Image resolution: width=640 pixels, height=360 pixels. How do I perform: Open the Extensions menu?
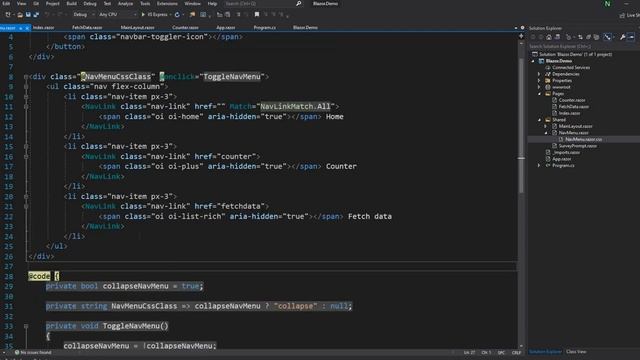167,4
